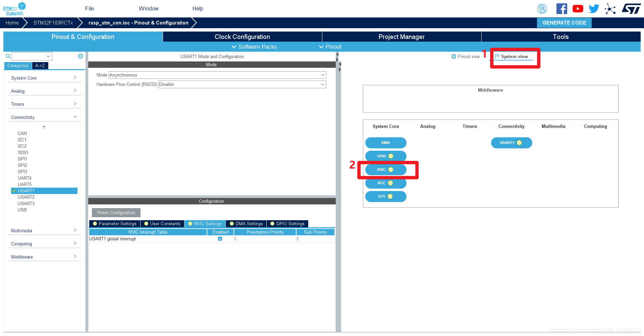644x336 pixels.
Task: Open ST YouTube channel icon
Action: pos(578,9)
